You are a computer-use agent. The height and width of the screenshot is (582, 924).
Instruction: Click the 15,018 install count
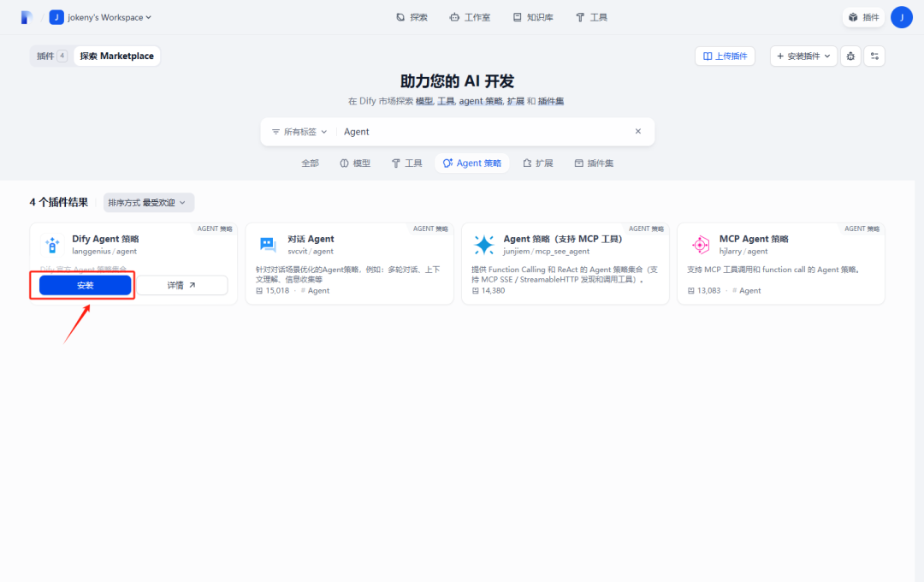coord(277,291)
